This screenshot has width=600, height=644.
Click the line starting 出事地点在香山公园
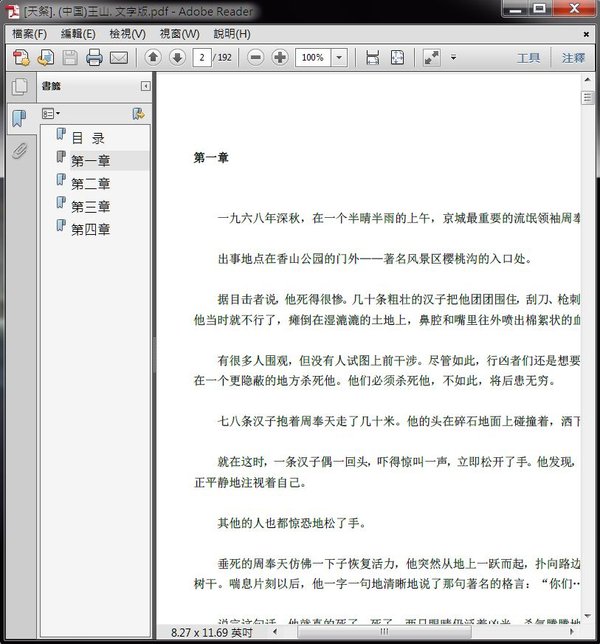(x=375, y=259)
